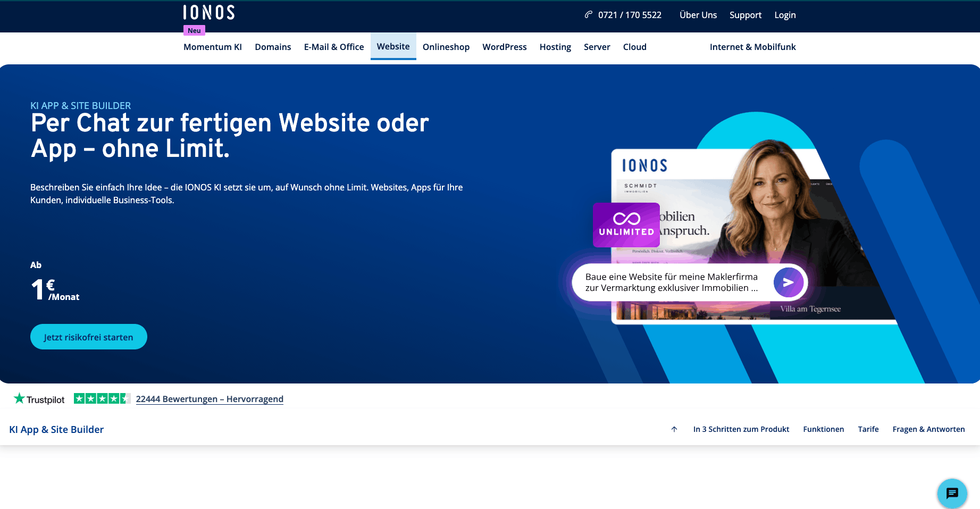Open the Onlineshop menu

point(446,47)
